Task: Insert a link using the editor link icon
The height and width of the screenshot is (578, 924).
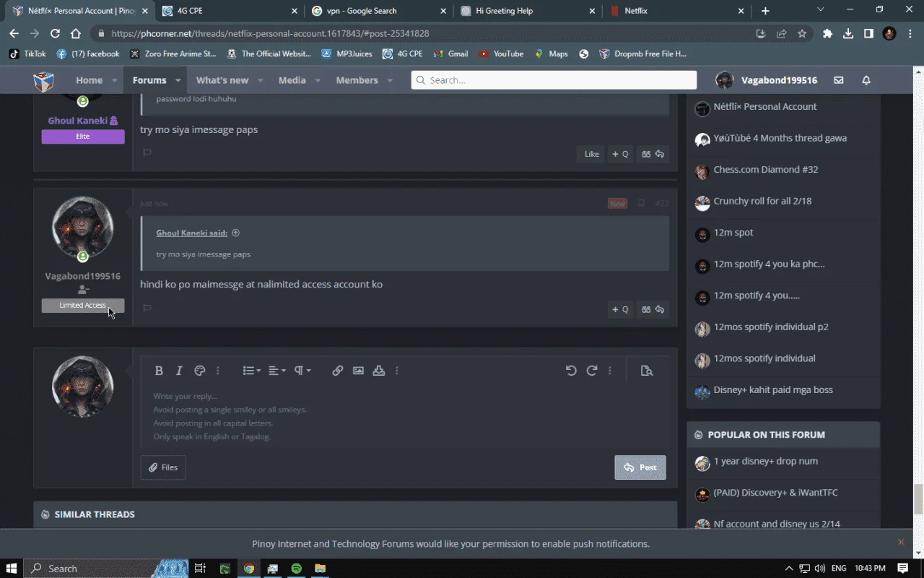Action: click(x=337, y=371)
